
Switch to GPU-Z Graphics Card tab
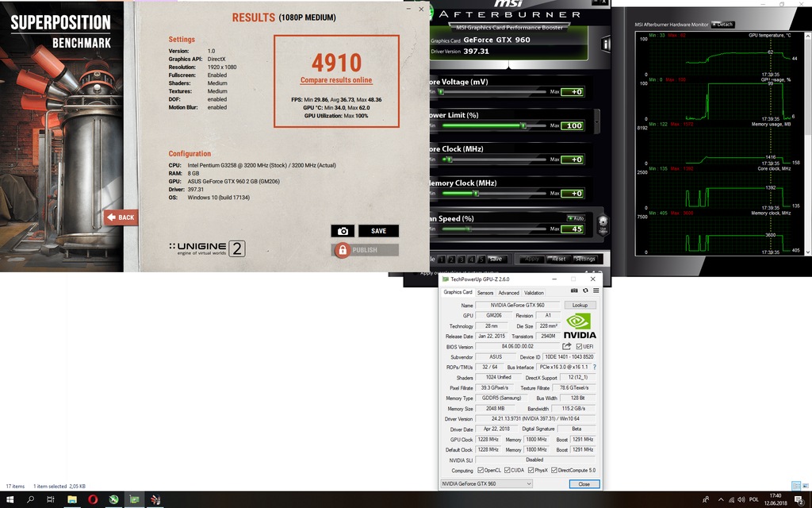(458, 292)
